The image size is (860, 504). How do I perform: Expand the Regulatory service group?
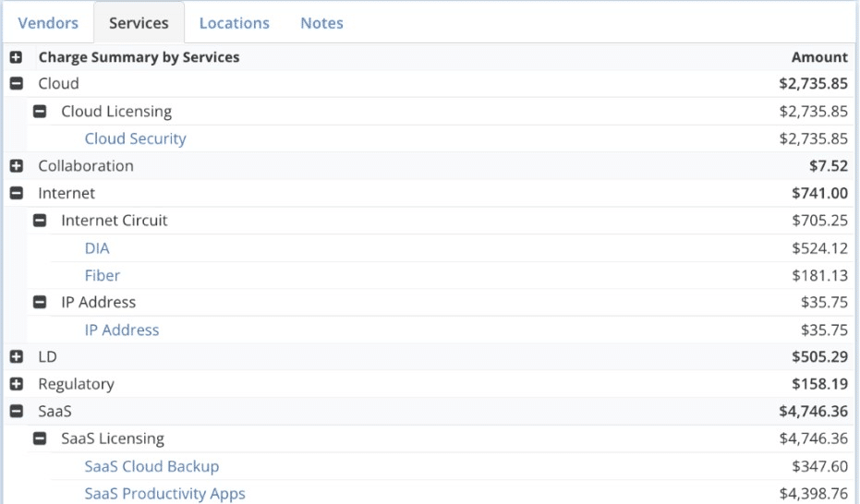click(x=16, y=384)
